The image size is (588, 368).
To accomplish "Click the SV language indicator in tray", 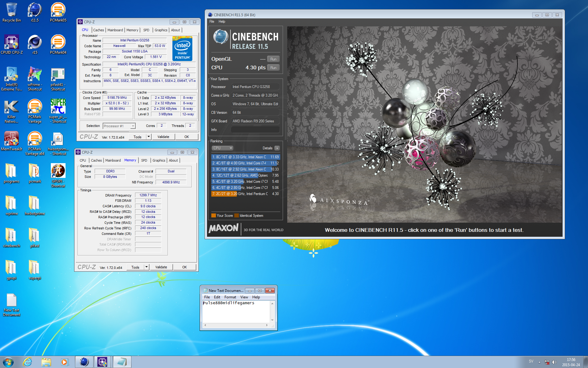I will click(x=531, y=361).
